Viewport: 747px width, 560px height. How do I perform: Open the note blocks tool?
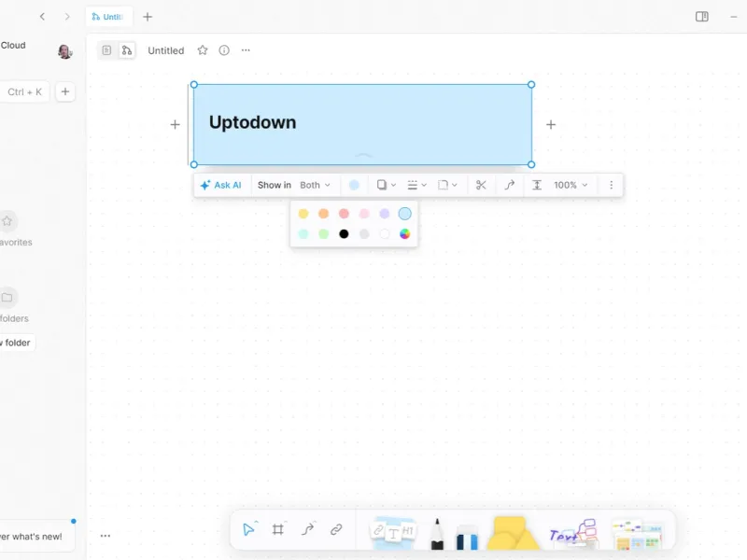point(393,532)
